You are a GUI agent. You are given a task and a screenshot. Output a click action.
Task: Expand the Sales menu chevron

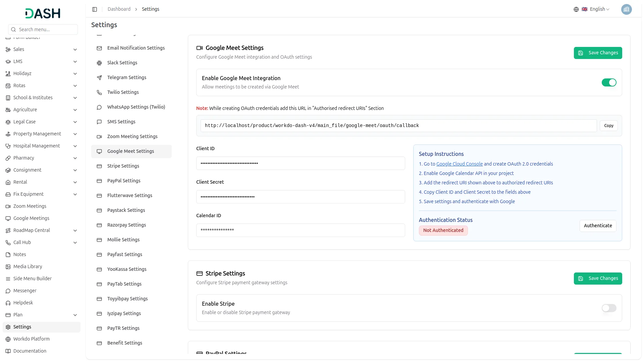pos(75,50)
